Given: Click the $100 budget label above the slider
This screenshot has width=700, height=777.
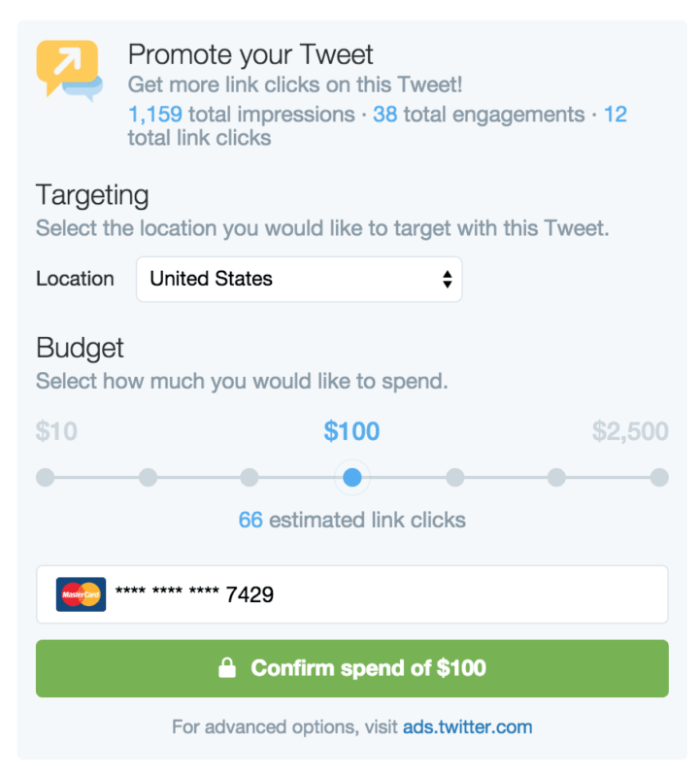Looking at the screenshot, I should 351,431.
